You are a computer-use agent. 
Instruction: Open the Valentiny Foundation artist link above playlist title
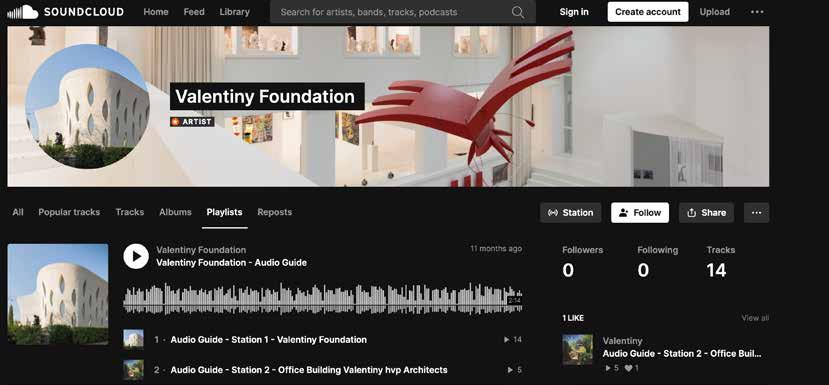[201, 250]
